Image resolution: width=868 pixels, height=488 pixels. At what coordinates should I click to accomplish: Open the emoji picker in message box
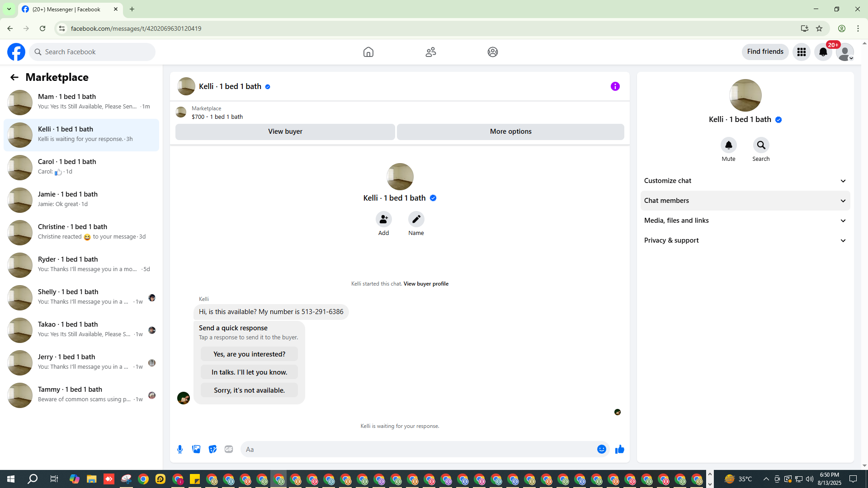tap(601, 449)
